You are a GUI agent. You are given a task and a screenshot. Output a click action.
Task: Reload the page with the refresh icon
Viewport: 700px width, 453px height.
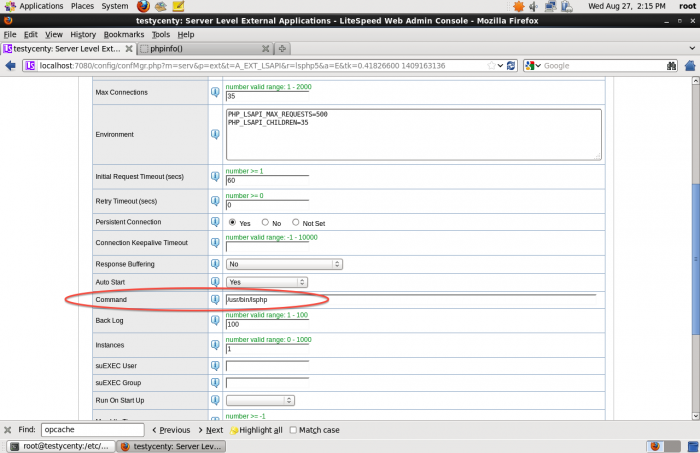pos(511,66)
